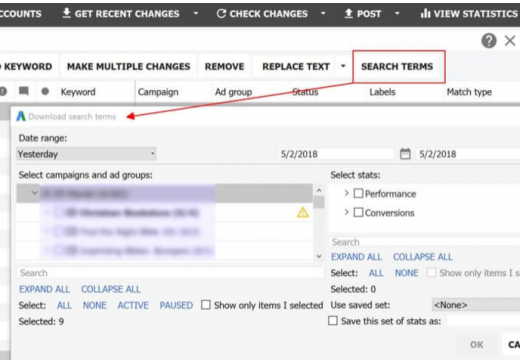Click Collapse All under stats list

pos(423,257)
